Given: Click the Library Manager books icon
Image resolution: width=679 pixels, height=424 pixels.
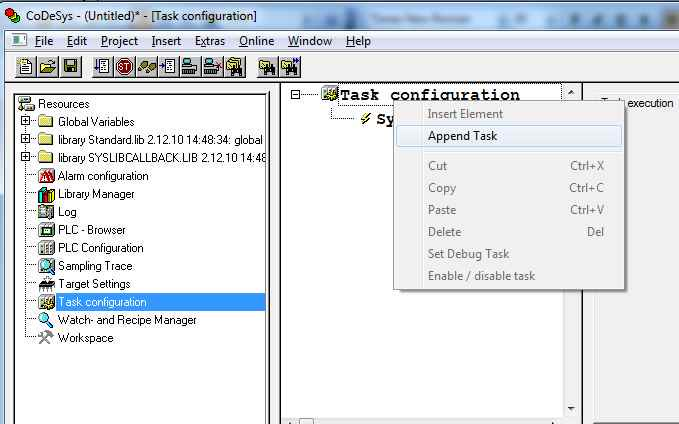Looking at the screenshot, I should [46, 194].
